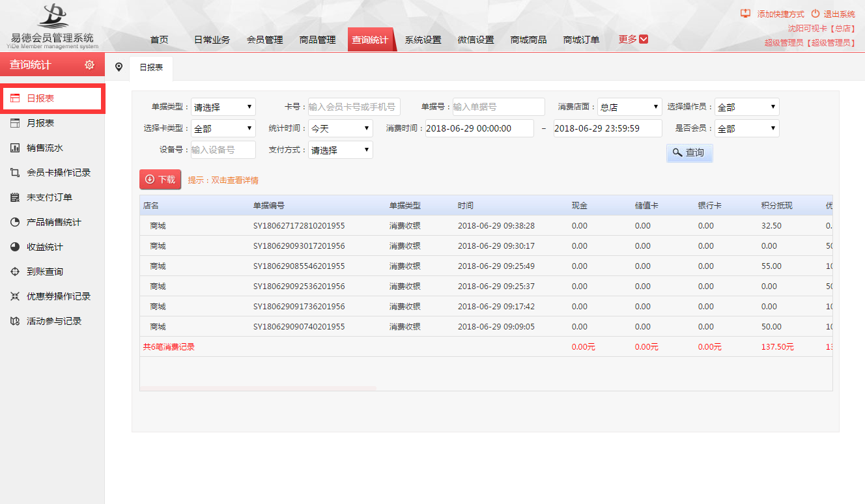Open the 系统设置 menu
The width and height of the screenshot is (865, 504).
click(423, 40)
